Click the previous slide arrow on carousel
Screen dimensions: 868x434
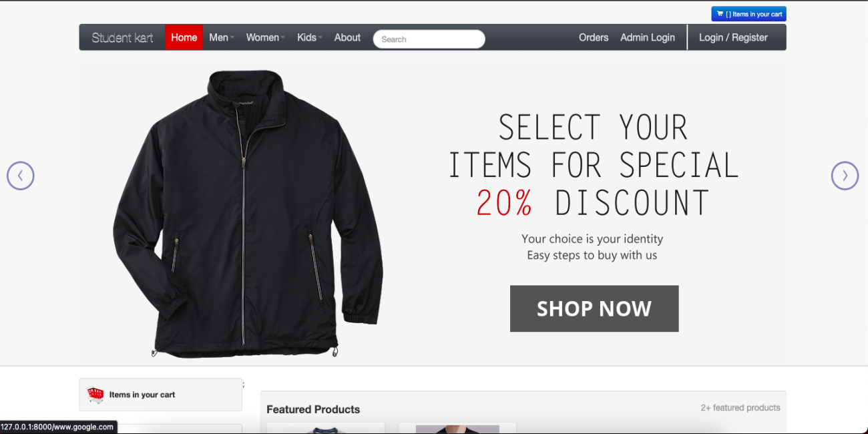[x=20, y=176]
